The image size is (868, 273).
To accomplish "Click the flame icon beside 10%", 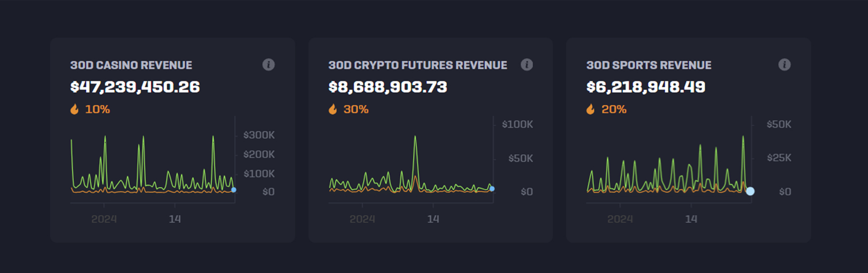I will click(75, 109).
